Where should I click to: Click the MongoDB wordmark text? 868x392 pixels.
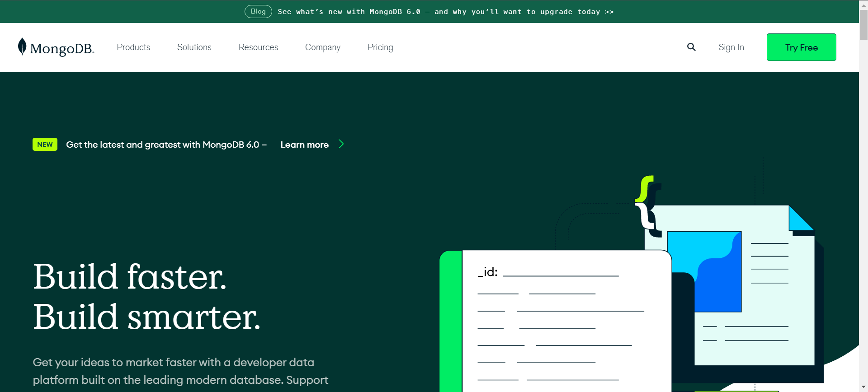click(62, 48)
